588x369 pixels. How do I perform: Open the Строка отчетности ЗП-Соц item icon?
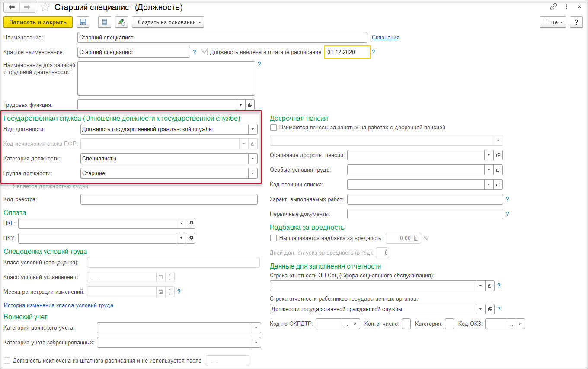tap(490, 286)
